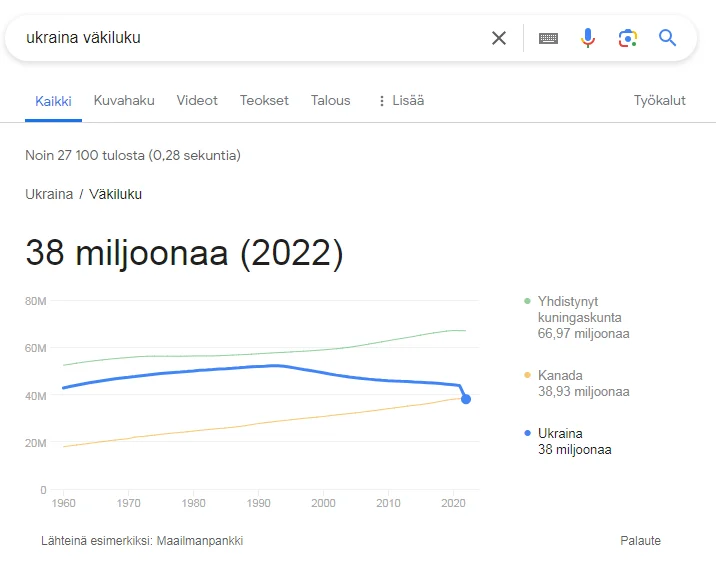Focus the search field containing ukraina väkiluku
This screenshot has height=561, width=716.
point(250,38)
